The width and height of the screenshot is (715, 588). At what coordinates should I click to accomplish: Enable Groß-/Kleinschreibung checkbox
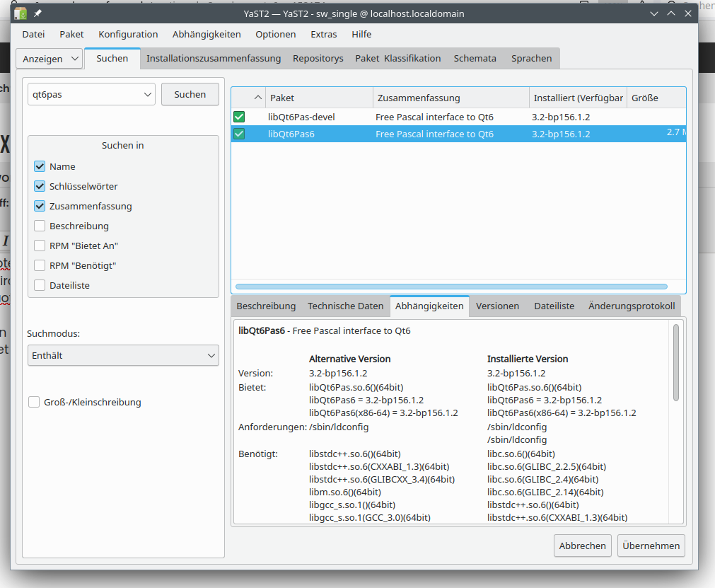click(34, 402)
